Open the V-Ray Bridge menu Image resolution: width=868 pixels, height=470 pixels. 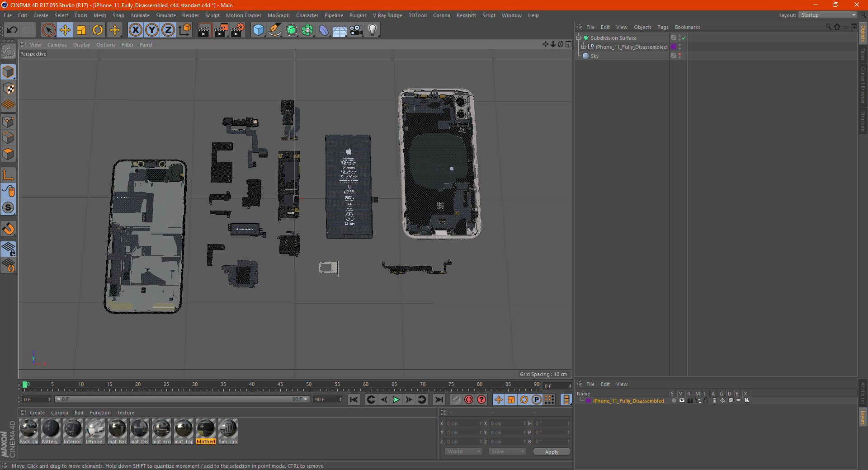point(387,15)
